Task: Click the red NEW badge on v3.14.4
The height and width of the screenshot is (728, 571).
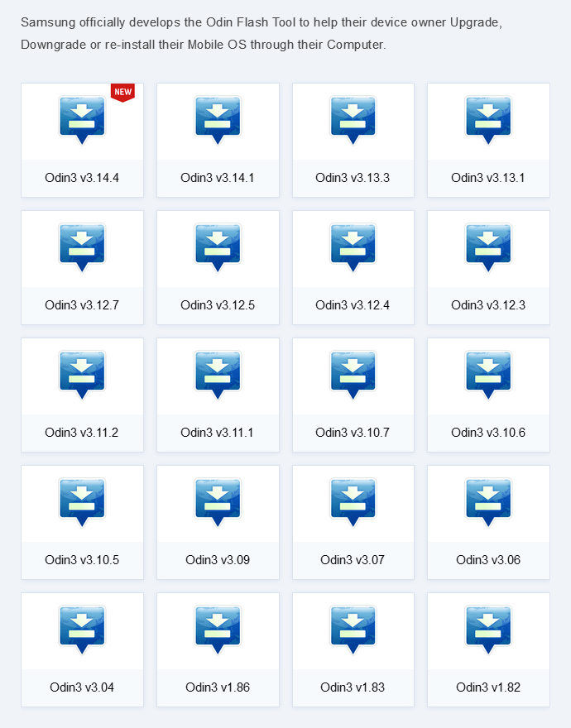Action: [122, 93]
